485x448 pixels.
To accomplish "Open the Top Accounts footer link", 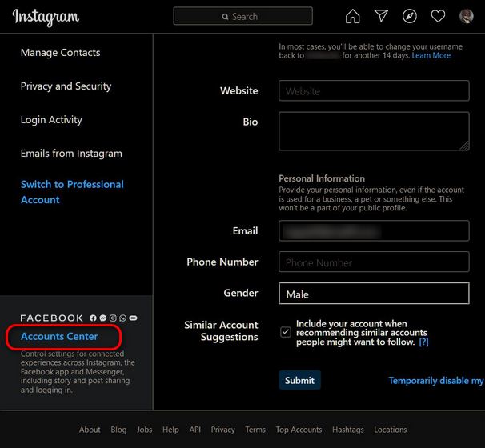I will point(299,430).
